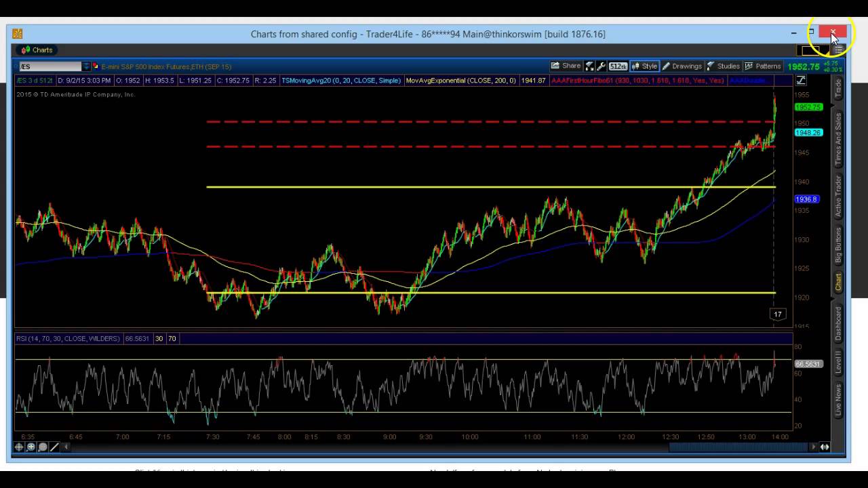Click the 17 date marker on chart

778,314
